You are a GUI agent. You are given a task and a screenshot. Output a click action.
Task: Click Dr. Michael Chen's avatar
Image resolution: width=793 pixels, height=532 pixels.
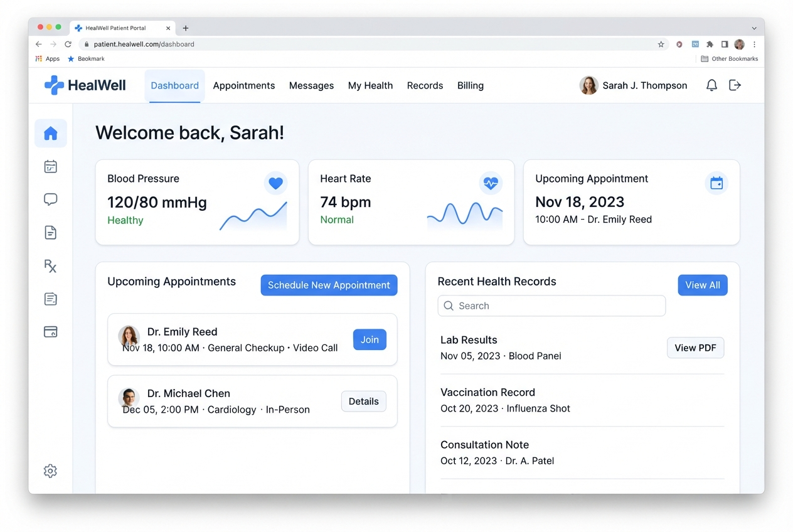click(x=129, y=397)
